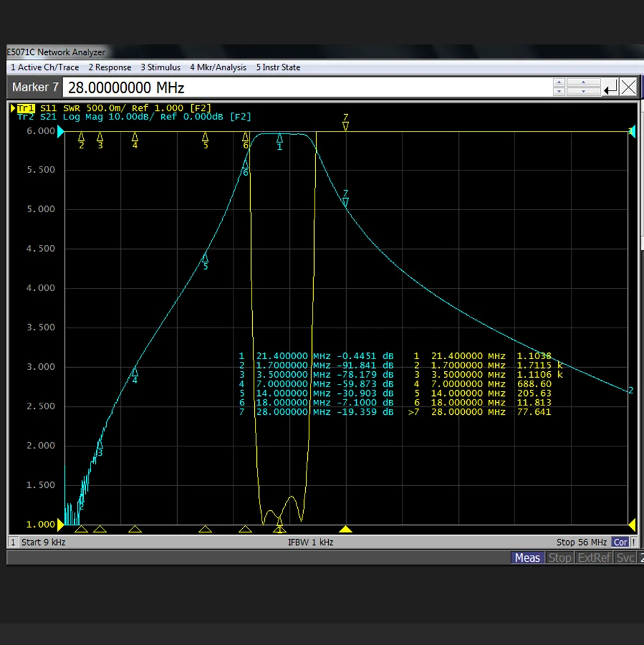Click the marker 4 triangle on the bottom axis
The image size is (644, 645).
click(x=135, y=529)
